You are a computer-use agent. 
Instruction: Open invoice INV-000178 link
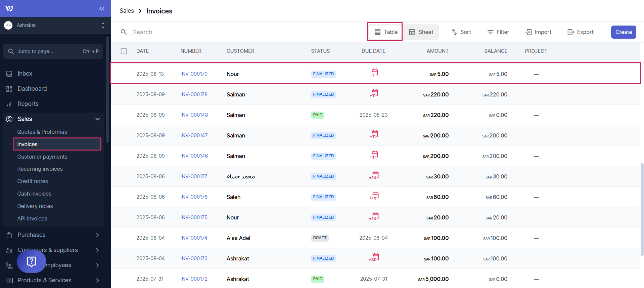(x=194, y=94)
